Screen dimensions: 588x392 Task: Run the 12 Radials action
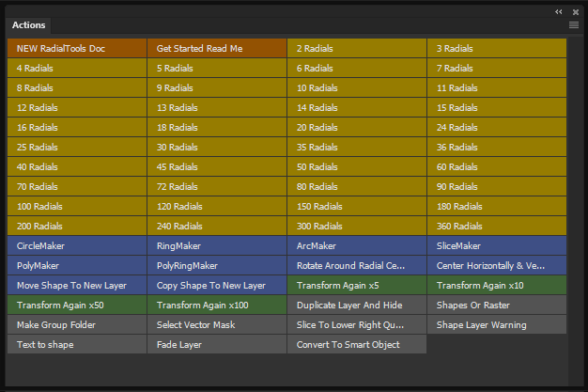click(x=77, y=107)
